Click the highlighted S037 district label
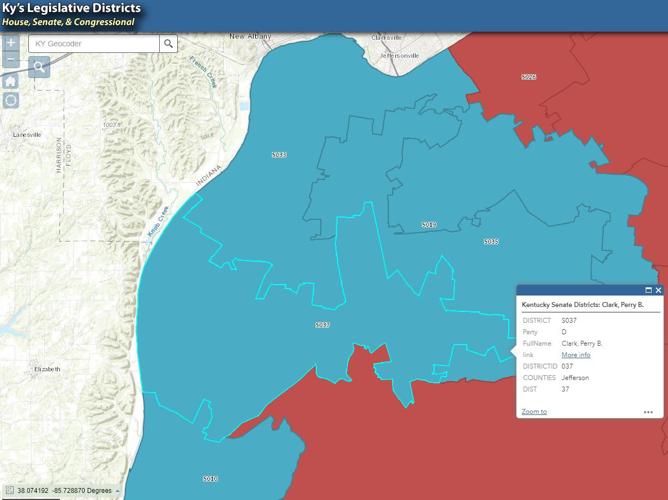Screen dimensions: 668x500 (x=322, y=325)
